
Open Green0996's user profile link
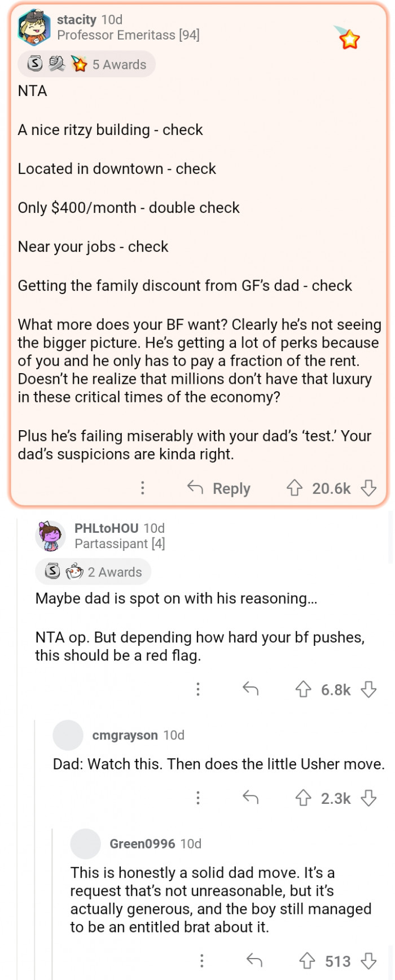click(142, 843)
